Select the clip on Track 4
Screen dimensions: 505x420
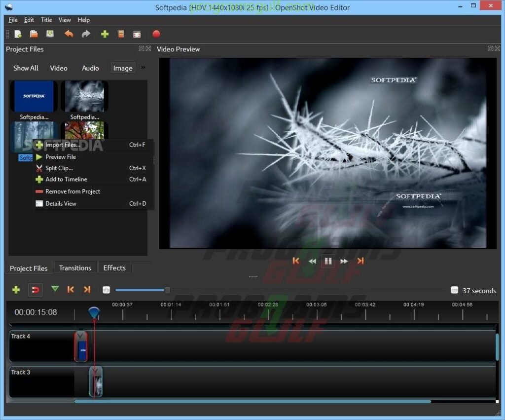[x=80, y=346]
